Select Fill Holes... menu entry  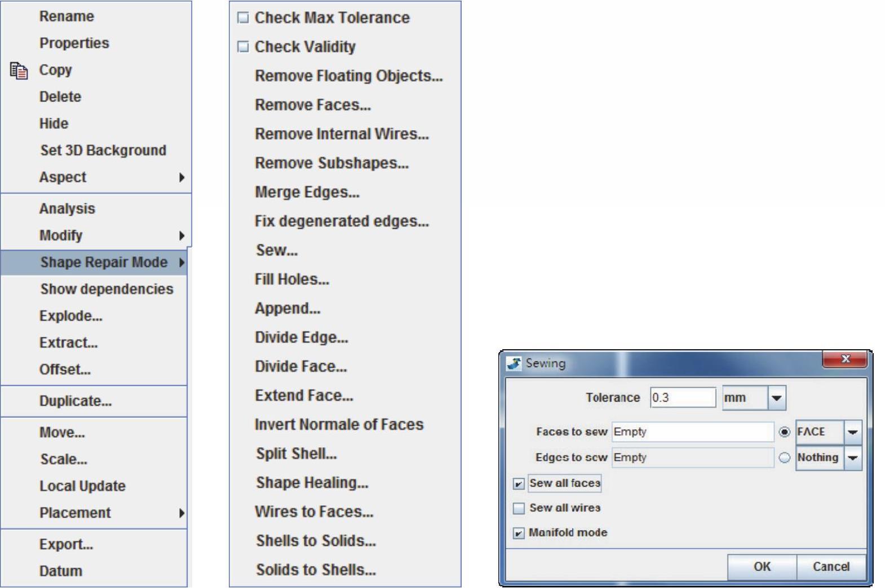click(291, 279)
